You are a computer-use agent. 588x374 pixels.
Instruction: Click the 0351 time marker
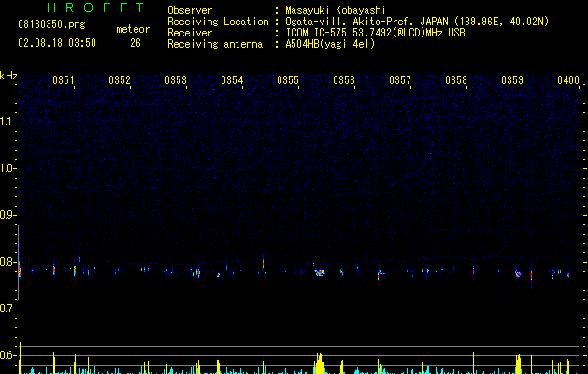pos(64,80)
